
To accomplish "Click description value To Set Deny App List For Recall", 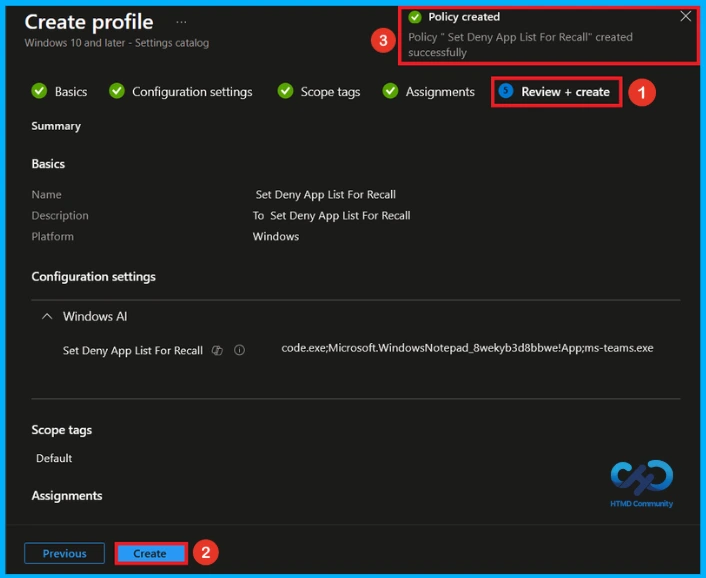I will tap(331, 216).
